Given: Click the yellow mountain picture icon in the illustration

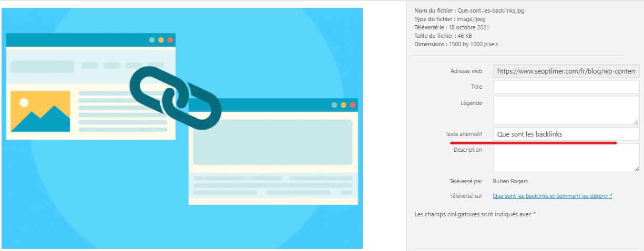Looking at the screenshot, I should (40, 111).
